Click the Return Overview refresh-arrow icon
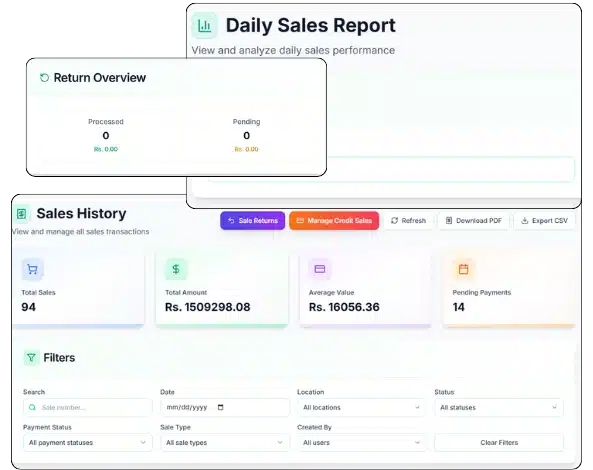This screenshot has height=470, width=593. (x=45, y=78)
